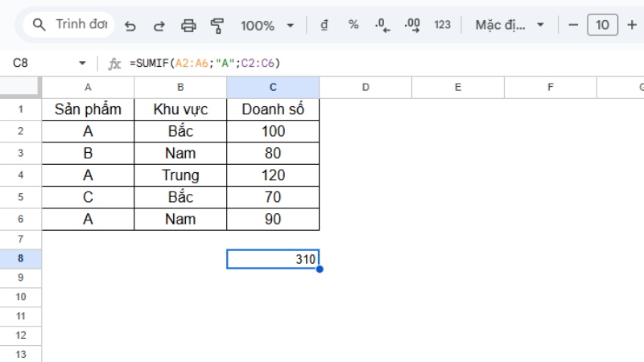Click the 'Sản phẩm' header cell
Viewport: 644px width, 362px height.
click(88, 109)
